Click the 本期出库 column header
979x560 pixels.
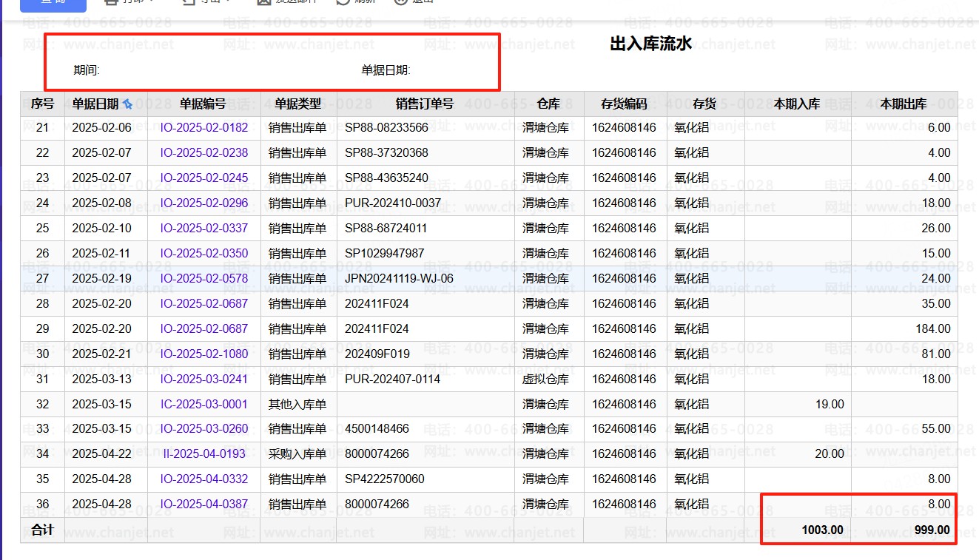pos(903,104)
